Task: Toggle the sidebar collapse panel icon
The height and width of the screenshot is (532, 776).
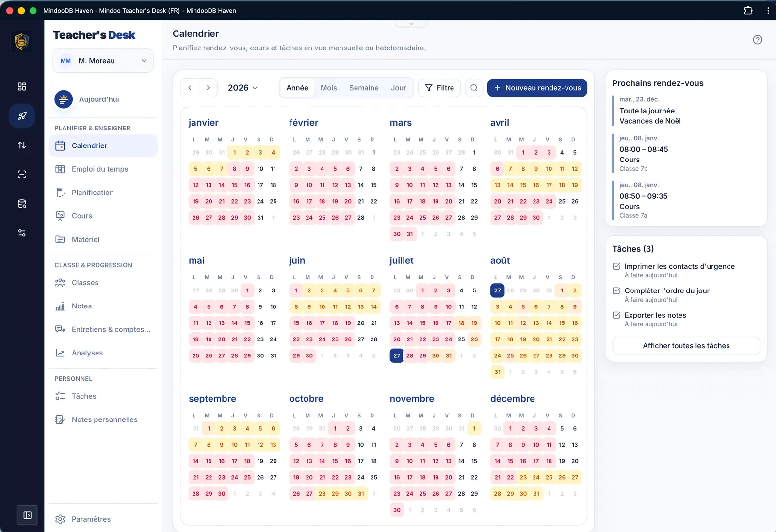Action: tap(28, 515)
